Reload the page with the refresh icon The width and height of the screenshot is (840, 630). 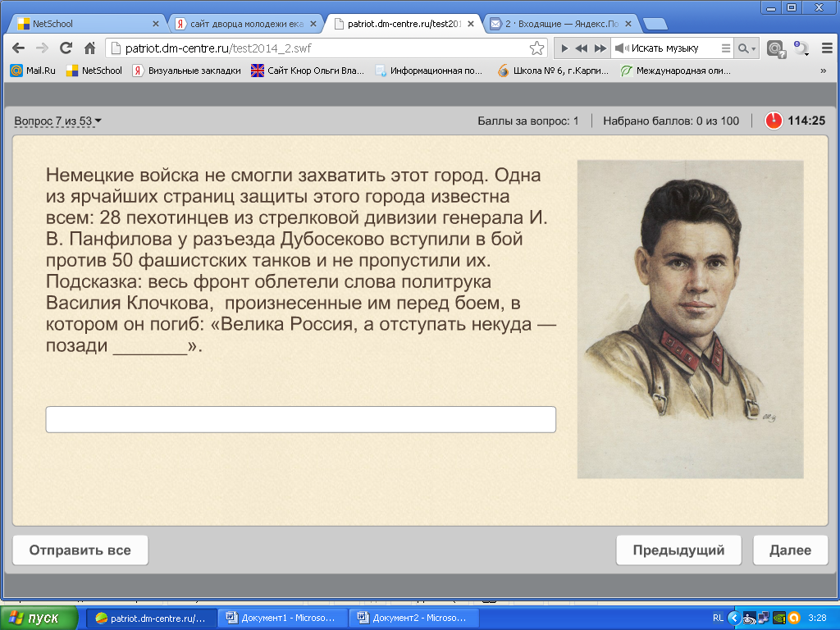[x=66, y=48]
